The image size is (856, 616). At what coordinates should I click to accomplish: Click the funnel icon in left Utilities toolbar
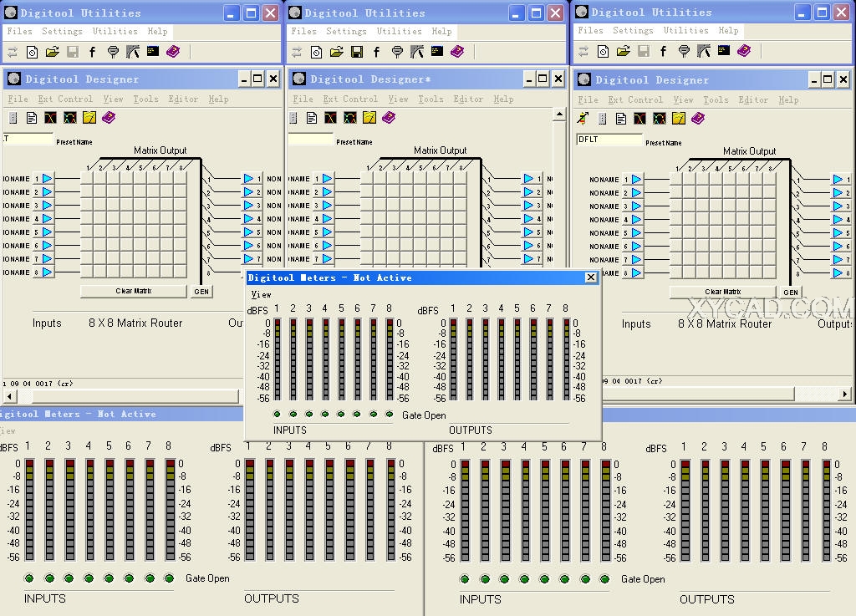[x=113, y=52]
